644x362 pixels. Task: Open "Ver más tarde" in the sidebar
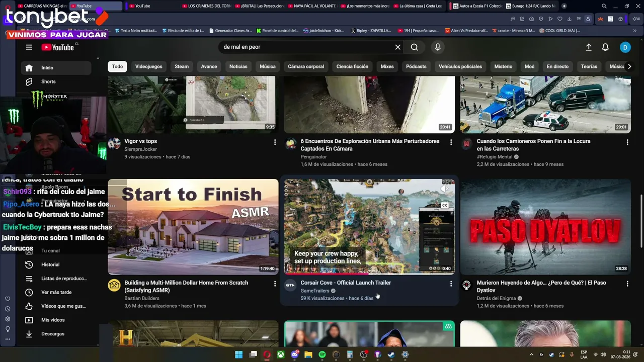[x=56, y=292]
